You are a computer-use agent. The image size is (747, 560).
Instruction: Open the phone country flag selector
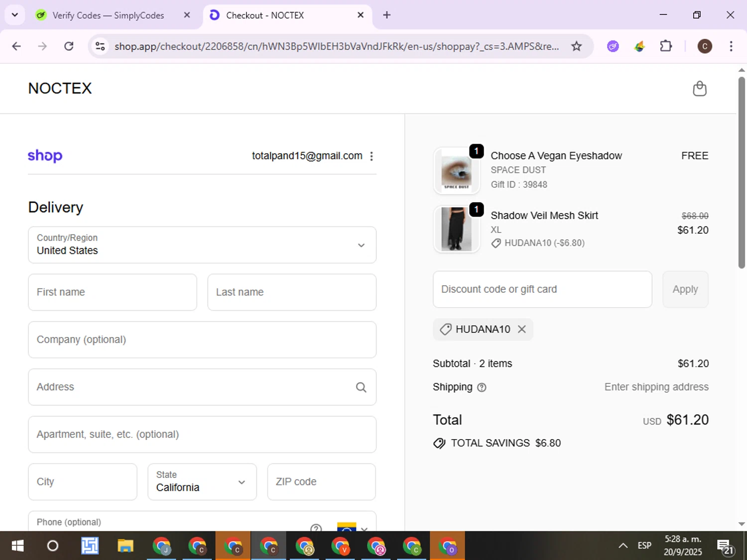pos(352,527)
